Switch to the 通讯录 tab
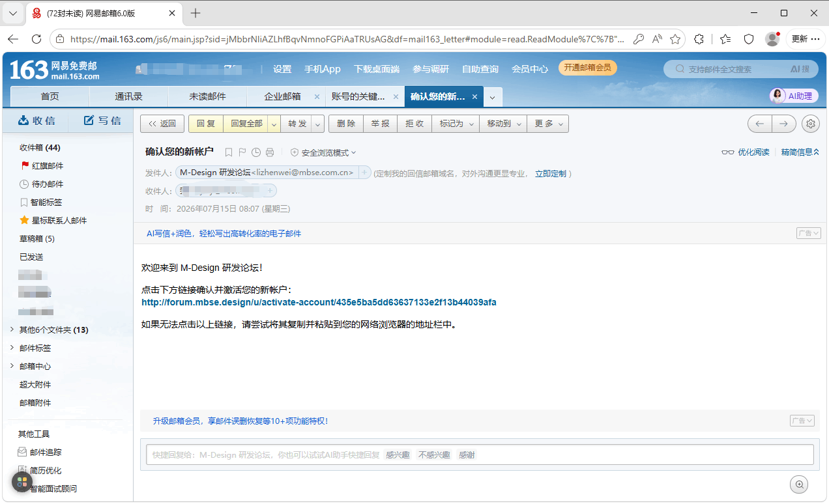The height and width of the screenshot is (504, 829). point(128,96)
